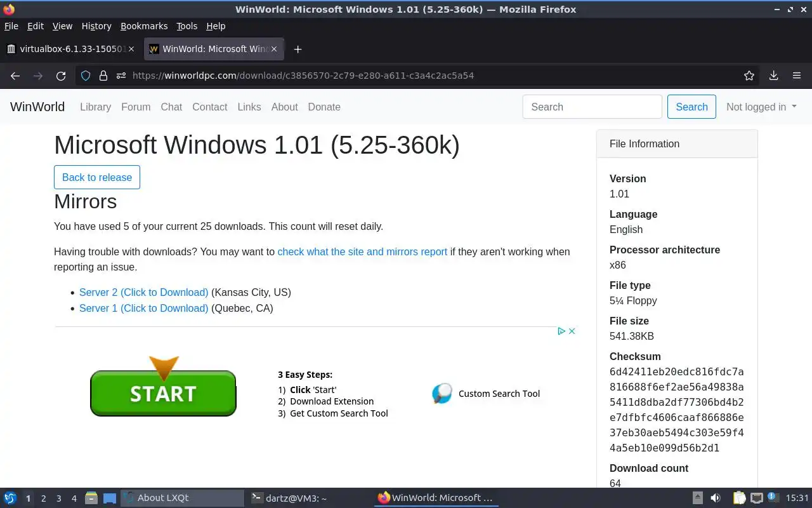The height and width of the screenshot is (508, 812).
Task: Download from Server 2 (Kansas City)
Action: 143,293
